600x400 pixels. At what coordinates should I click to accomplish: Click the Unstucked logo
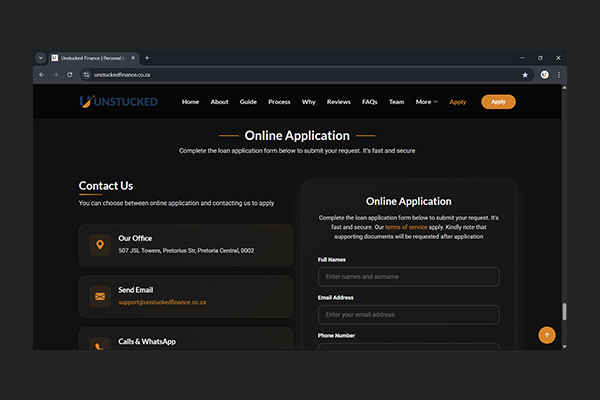[x=119, y=102]
